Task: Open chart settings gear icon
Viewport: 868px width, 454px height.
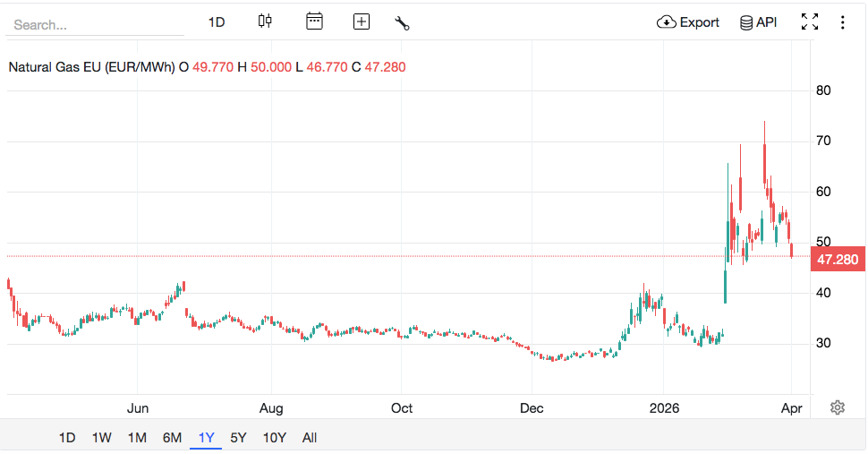Action: 838,407
